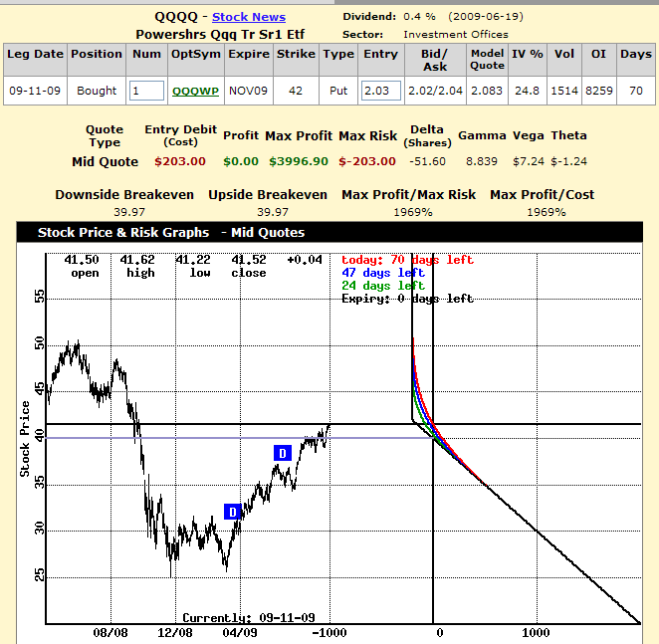Click the Investment Offices sector text
This screenshot has height=644, width=659.
tap(456, 35)
